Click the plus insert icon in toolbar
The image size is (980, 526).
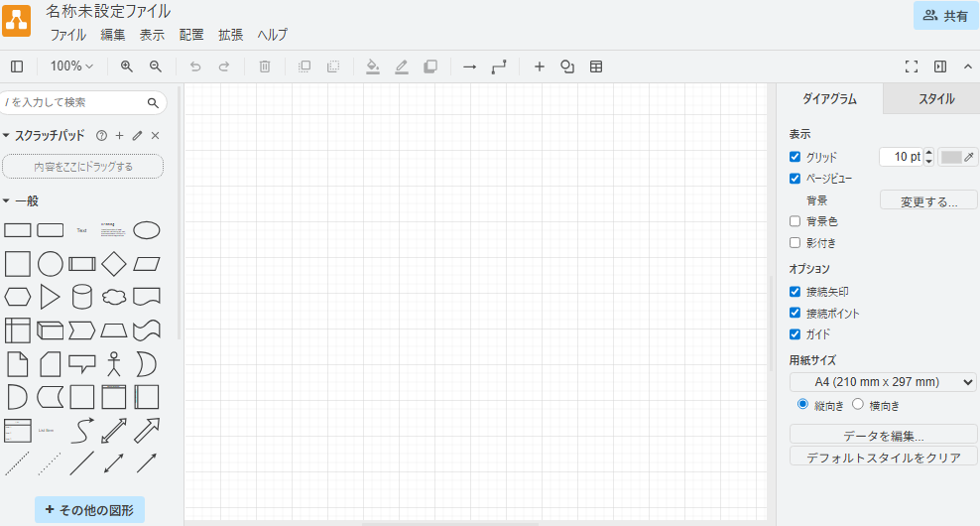[540, 66]
